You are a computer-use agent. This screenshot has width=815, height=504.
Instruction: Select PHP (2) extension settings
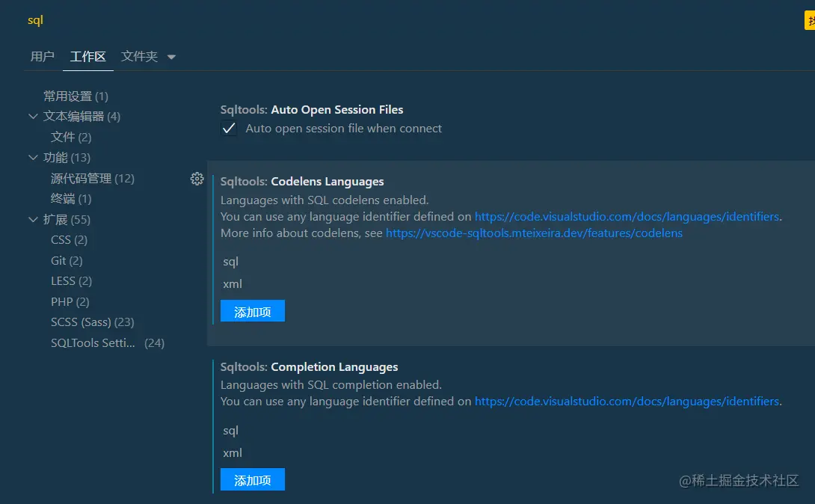(x=70, y=302)
